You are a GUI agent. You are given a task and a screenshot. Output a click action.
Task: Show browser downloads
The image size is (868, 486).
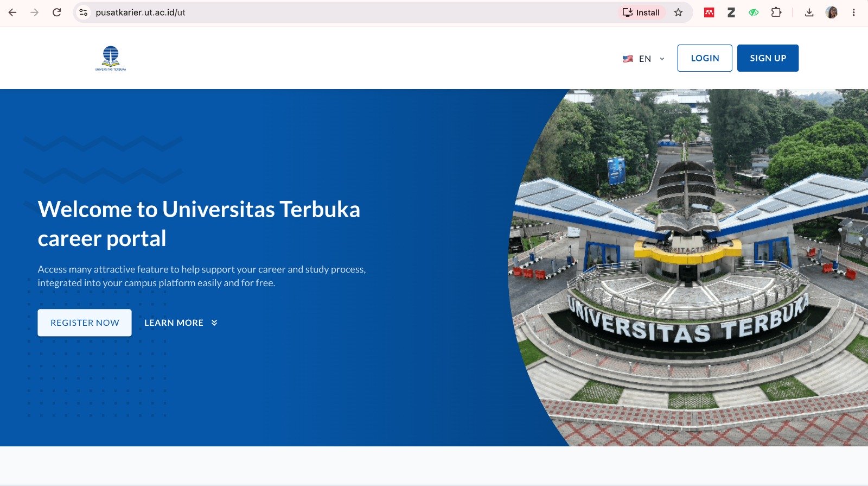point(809,12)
